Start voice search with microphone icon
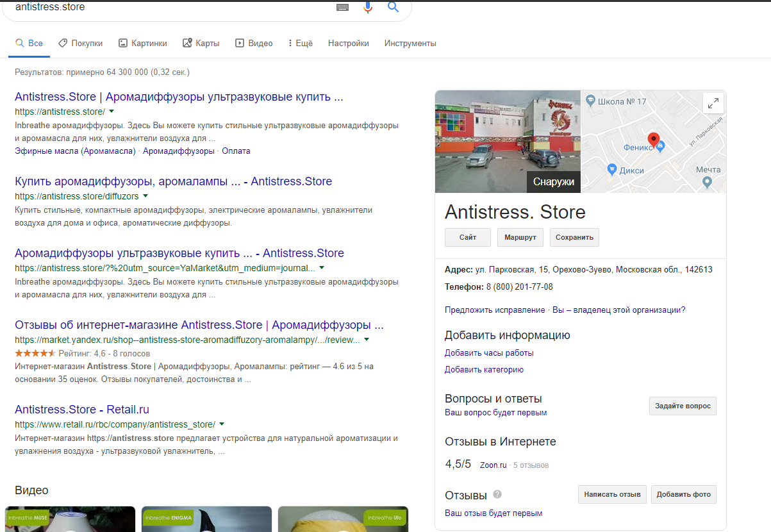The image size is (771, 532). click(x=368, y=8)
